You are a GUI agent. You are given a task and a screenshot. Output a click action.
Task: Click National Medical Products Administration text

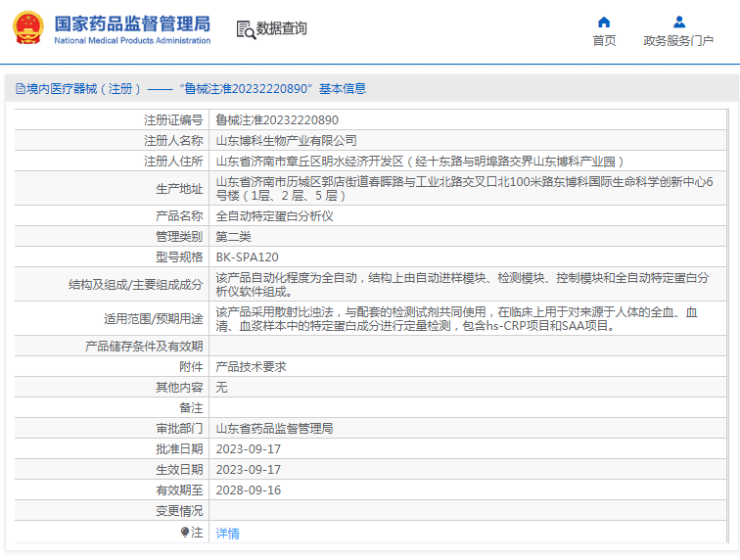pos(132,40)
